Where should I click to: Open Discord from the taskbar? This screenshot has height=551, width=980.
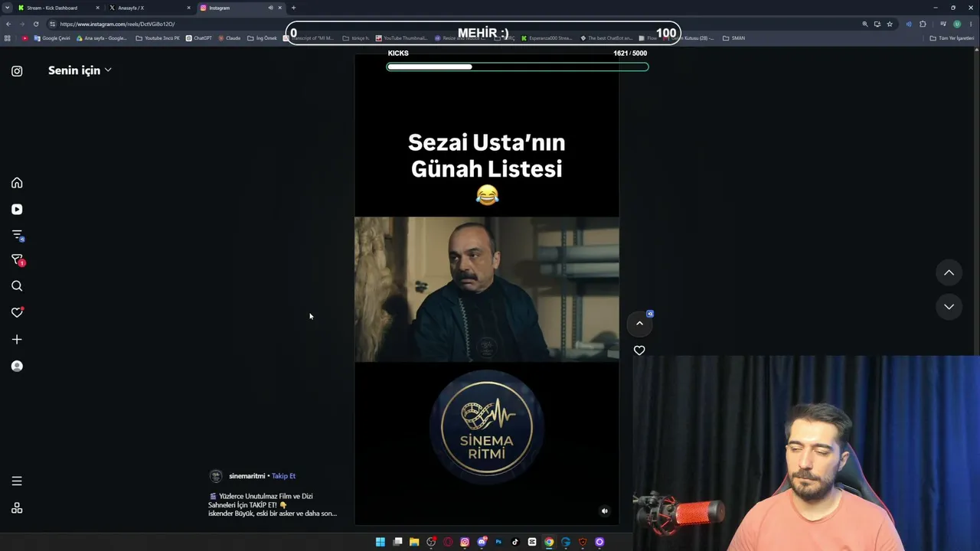point(482,542)
